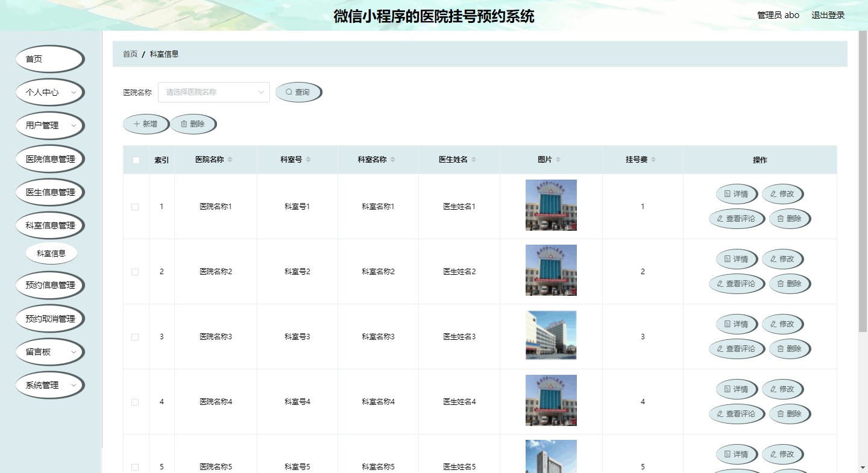
Task: Open 查看评论 for row 医院名称2
Action: [x=737, y=284]
